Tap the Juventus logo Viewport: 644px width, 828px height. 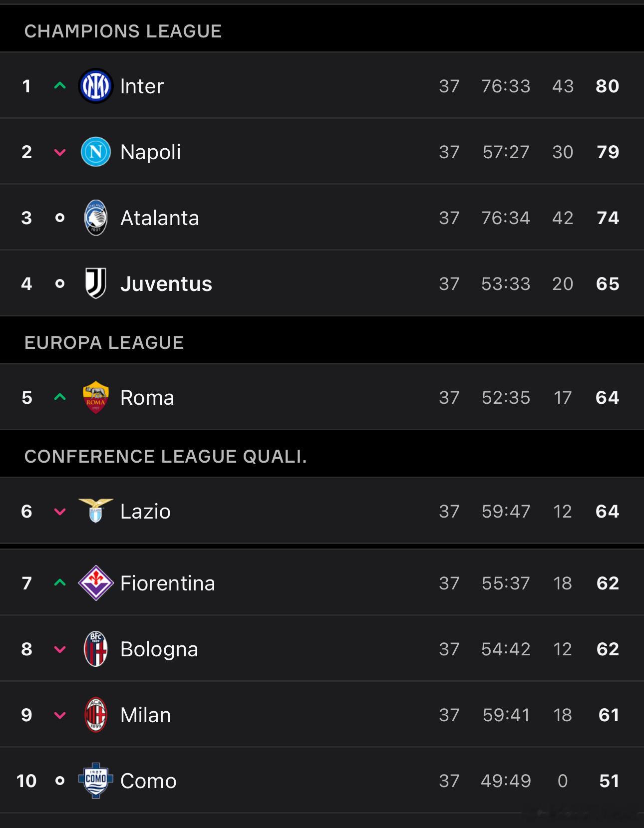point(96,283)
